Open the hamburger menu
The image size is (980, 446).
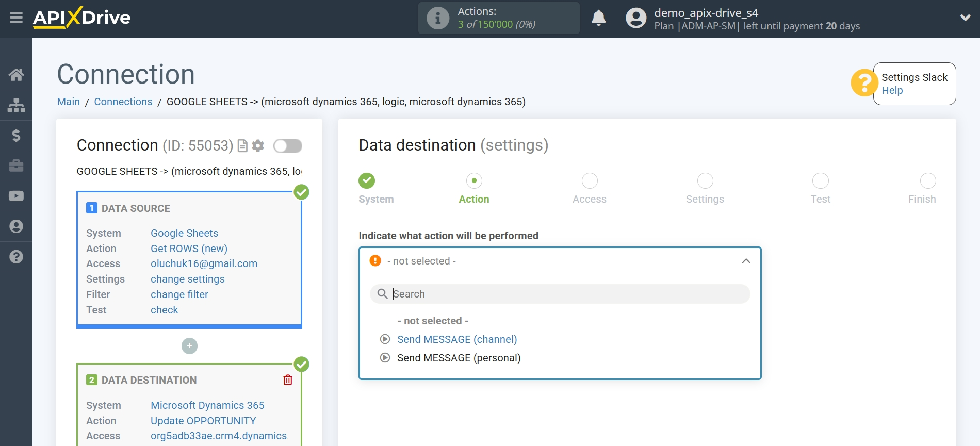tap(16, 18)
